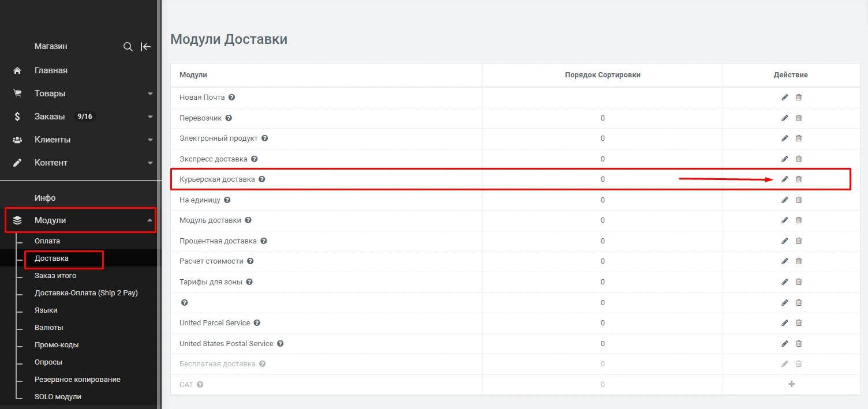Edit the Курьерская доставка module
868x409 pixels.
(x=784, y=179)
